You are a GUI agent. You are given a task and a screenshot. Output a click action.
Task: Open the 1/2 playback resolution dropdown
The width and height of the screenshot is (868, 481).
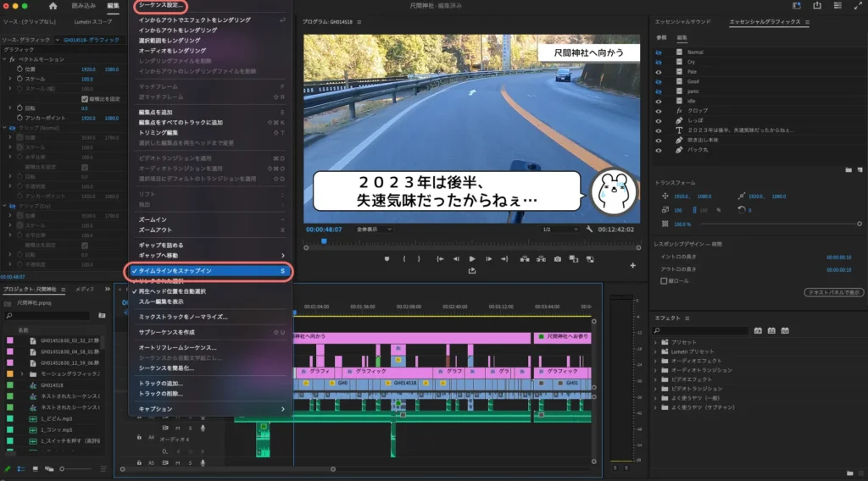(560, 229)
